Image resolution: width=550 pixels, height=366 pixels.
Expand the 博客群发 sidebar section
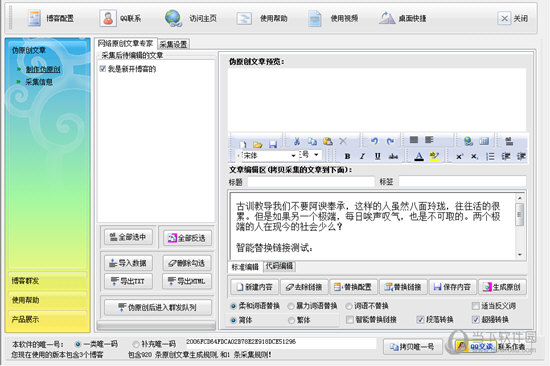coord(47,280)
